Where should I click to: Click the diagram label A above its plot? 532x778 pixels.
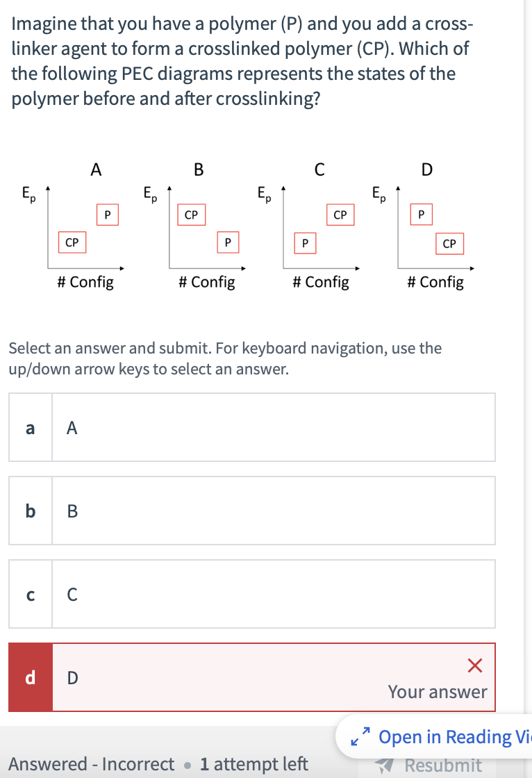pos(96,169)
